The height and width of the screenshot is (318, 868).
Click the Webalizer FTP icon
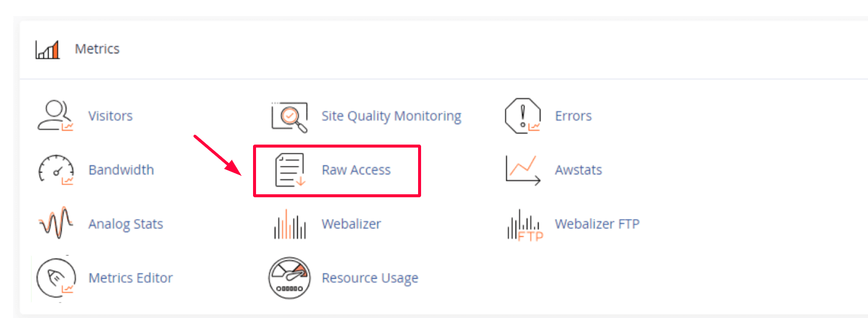point(525,225)
